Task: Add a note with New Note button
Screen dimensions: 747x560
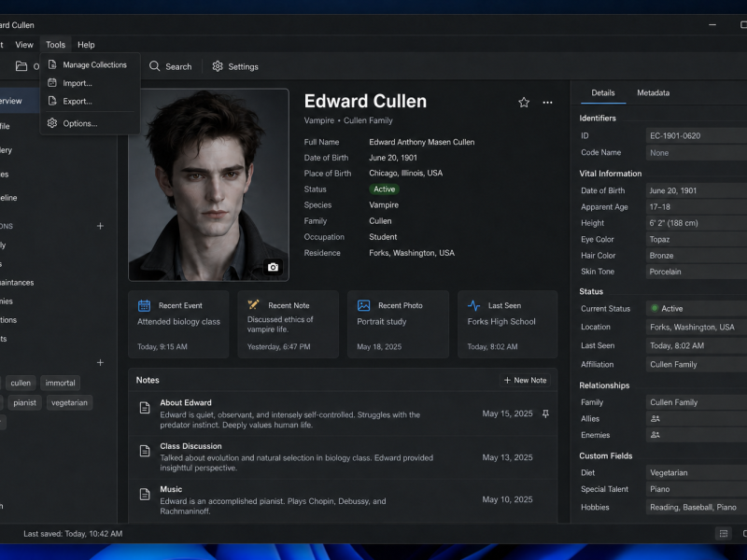Action: 525,380
